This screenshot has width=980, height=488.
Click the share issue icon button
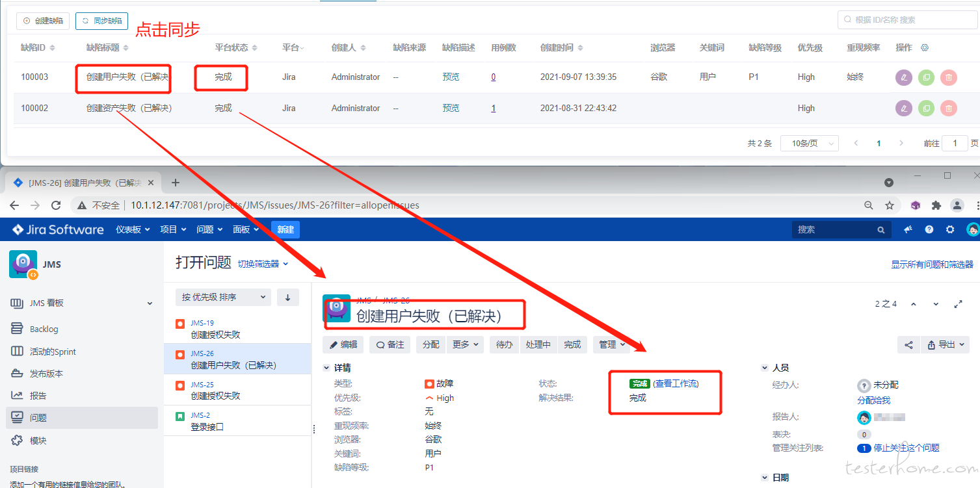908,344
